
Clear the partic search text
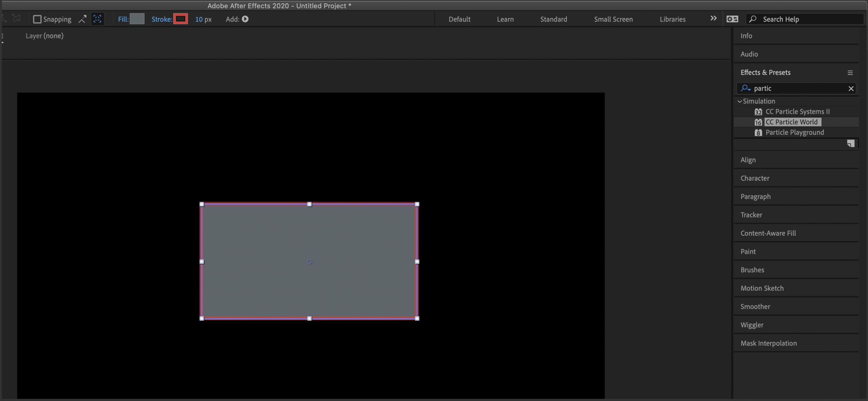click(851, 89)
